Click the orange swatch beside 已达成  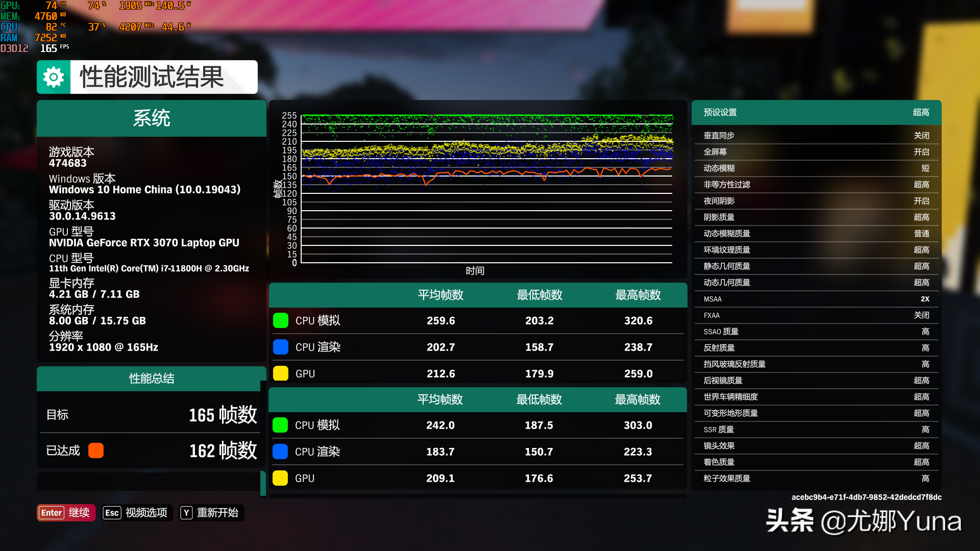click(96, 450)
